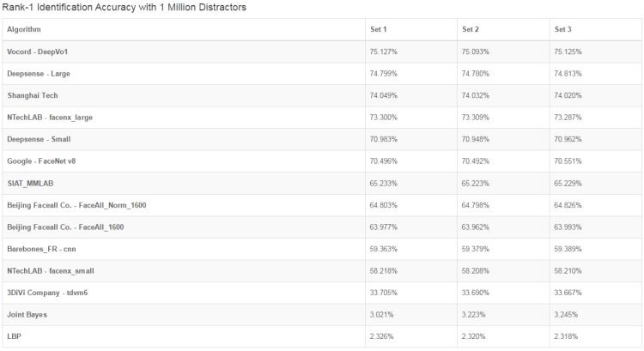This screenshot has height=351, width=644.
Task: Select the 70.551% Set 3 value
Action: point(568,161)
